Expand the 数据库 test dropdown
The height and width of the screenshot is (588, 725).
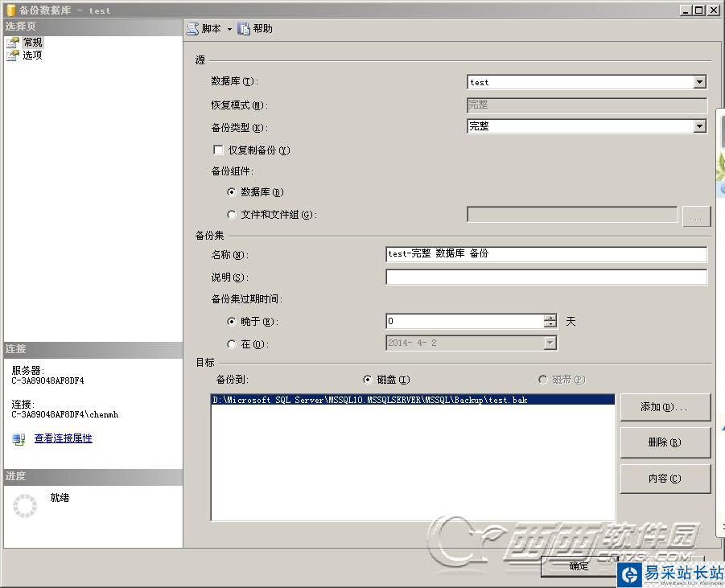pos(699,82)
